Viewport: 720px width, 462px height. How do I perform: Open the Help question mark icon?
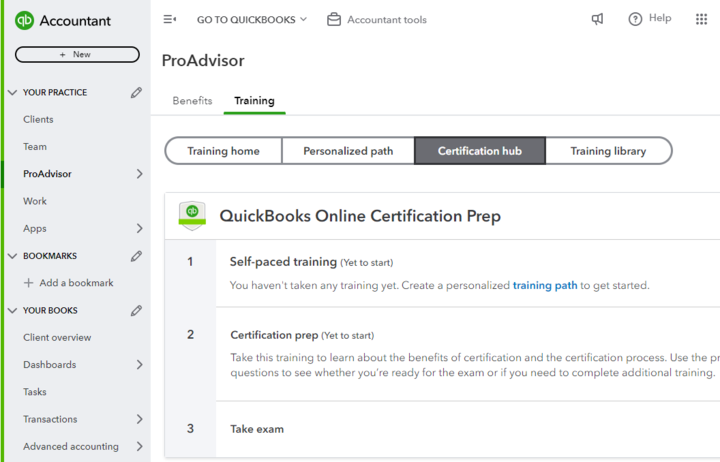click(x=635, y=19)
